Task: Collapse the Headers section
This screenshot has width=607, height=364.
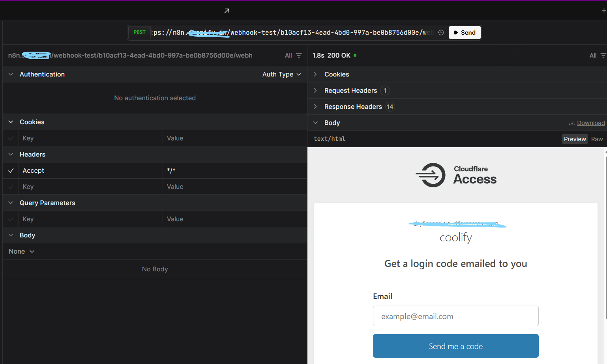Action: pyautogui.click(x=11, y=154)
